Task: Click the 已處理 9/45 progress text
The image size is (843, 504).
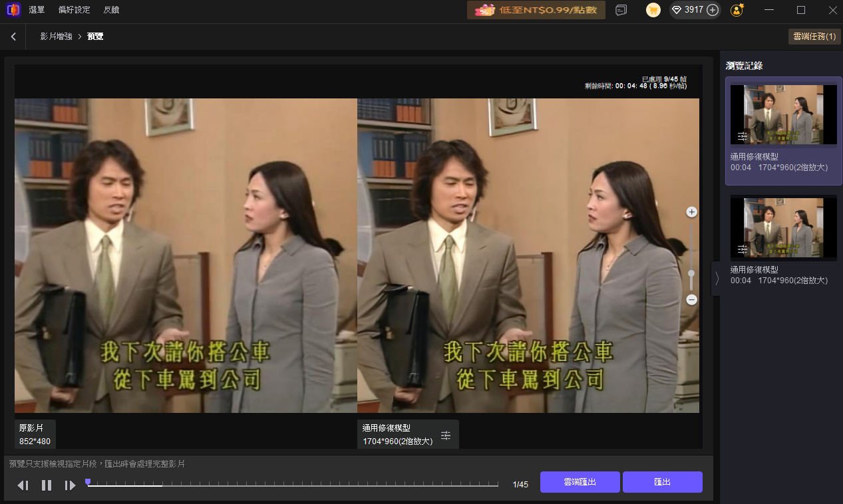Action: (x=664, y=78)
